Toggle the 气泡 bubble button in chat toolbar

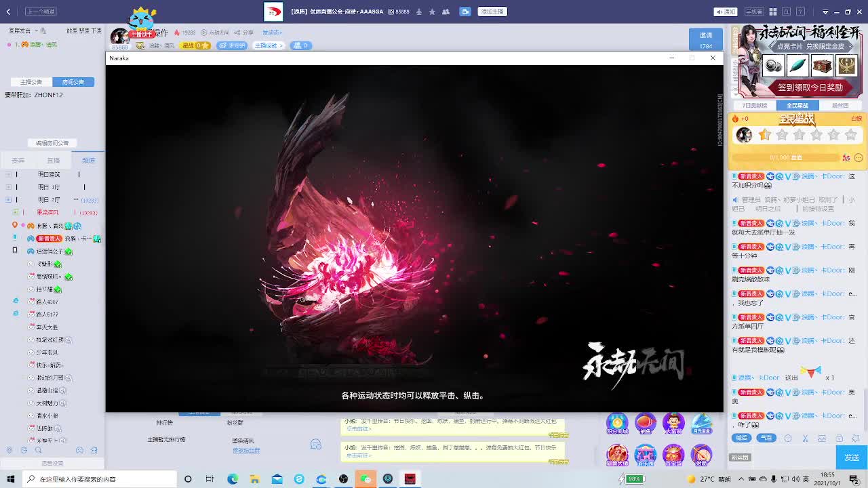point(766,438)
